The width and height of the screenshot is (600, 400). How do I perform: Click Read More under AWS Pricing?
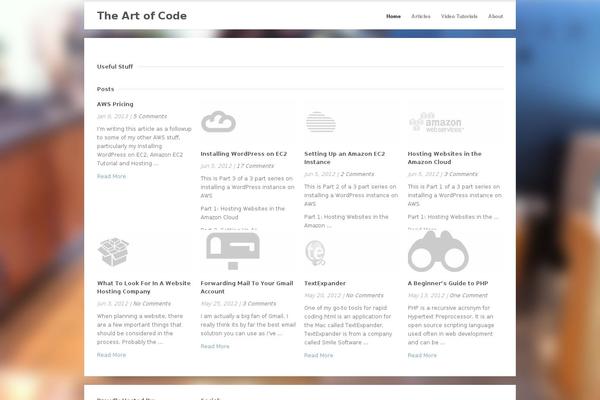tap(111, 176)
